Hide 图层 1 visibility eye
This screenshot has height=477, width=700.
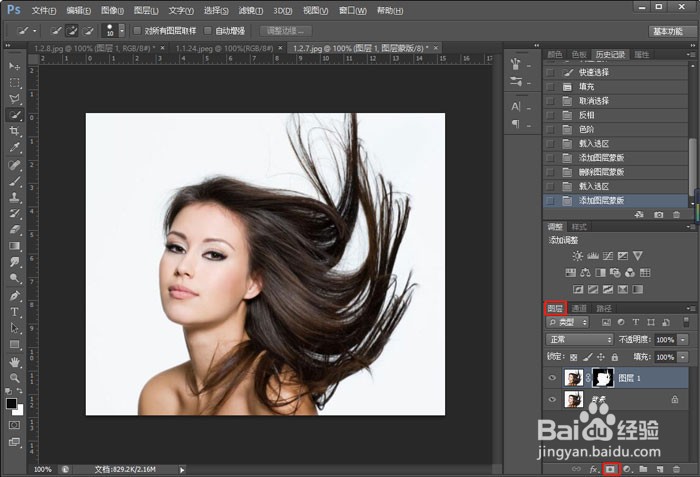[552, 378]
